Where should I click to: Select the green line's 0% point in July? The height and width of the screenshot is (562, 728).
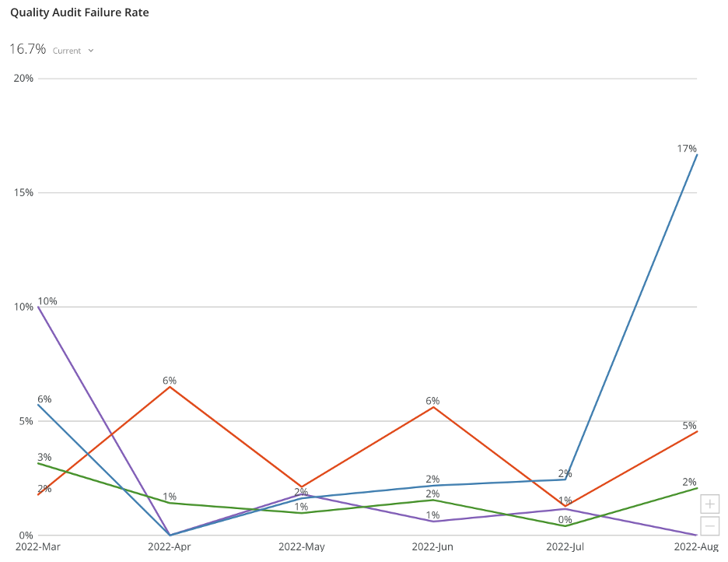click(x=565, y=526)
